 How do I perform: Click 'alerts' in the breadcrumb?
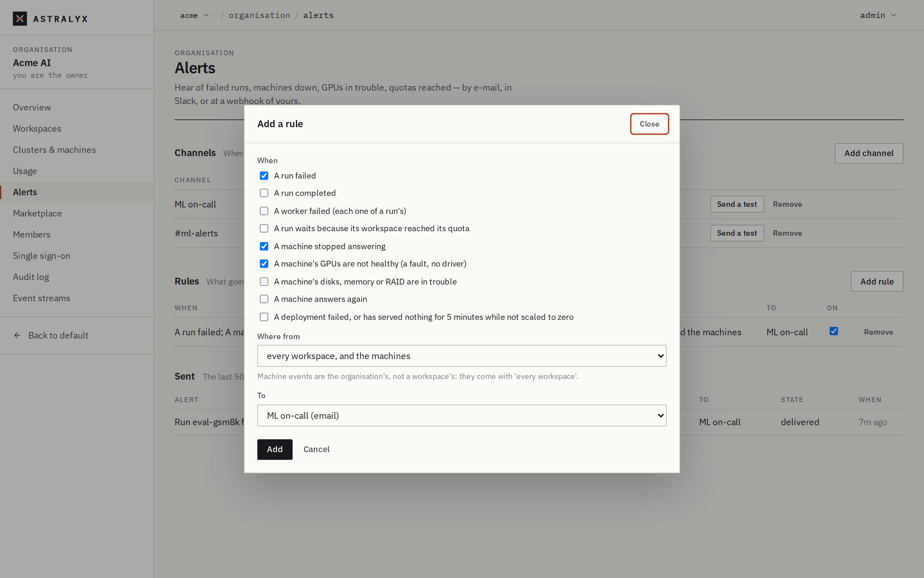[319, 15]
